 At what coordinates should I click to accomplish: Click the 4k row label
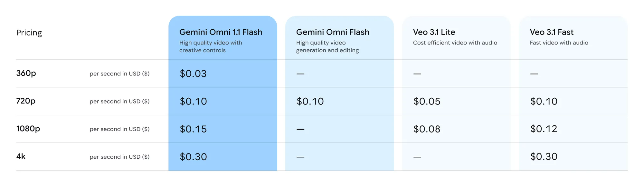coord(21,156)
